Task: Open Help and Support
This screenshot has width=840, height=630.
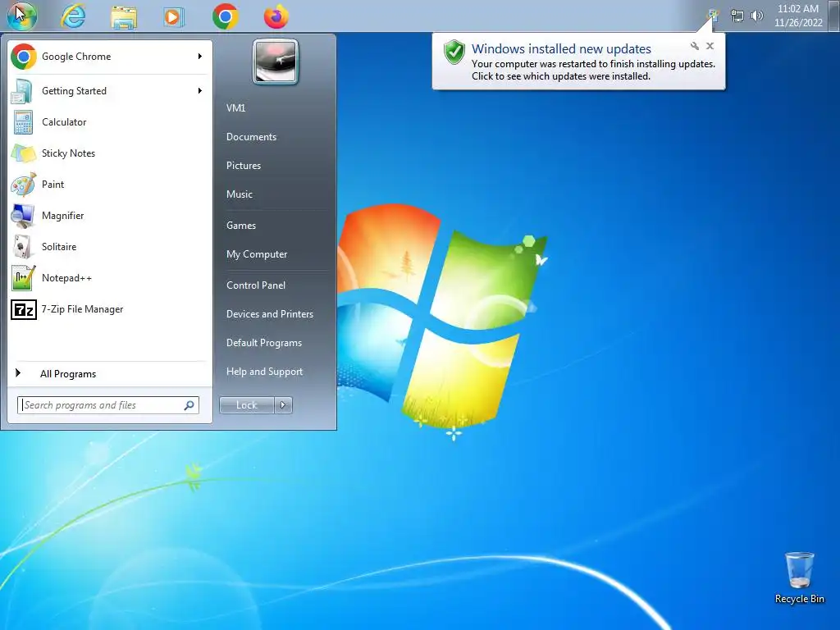Action: coord(265,372)
